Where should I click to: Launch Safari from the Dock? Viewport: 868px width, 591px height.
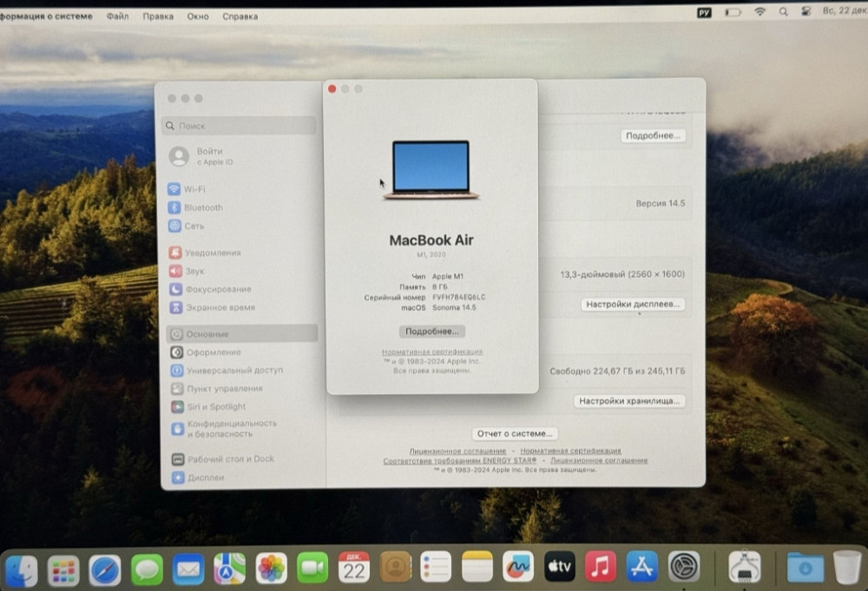coord(104,567)
